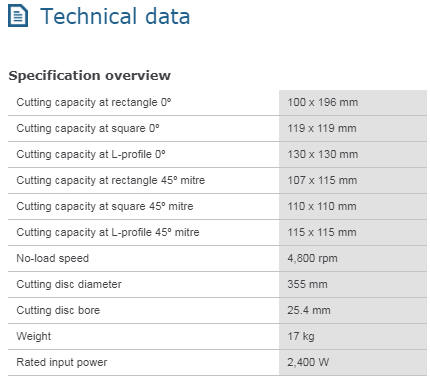430x376 pixels.
Task: Select the Cutting capacity at rectangle 0° label
Action: [94, 102]
